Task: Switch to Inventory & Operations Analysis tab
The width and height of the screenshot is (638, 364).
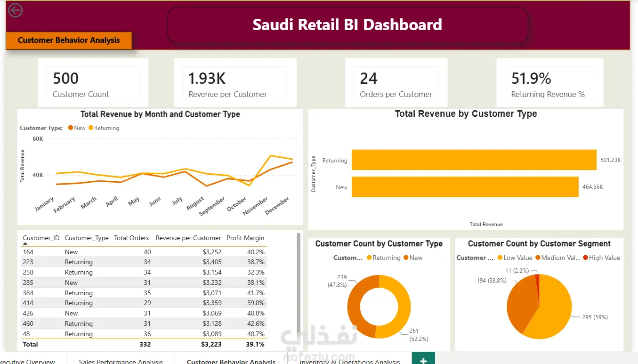Action: 350,359
